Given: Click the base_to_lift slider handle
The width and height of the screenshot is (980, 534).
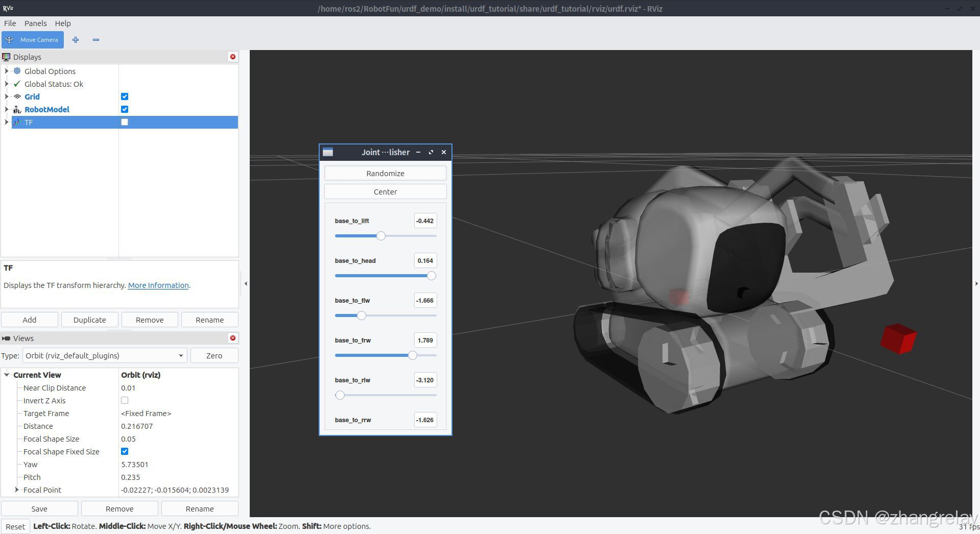Looking at the screenshot, I should [x=381, y=236].
